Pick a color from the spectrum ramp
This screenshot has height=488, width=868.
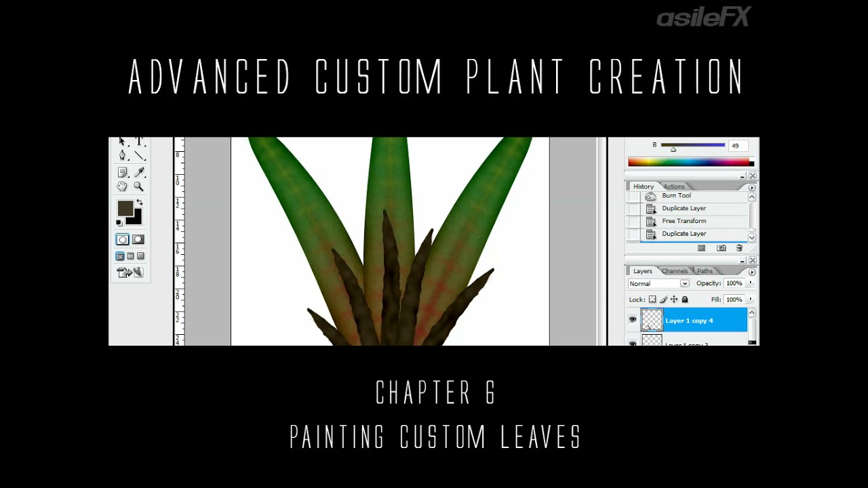(x=690, y=162)
